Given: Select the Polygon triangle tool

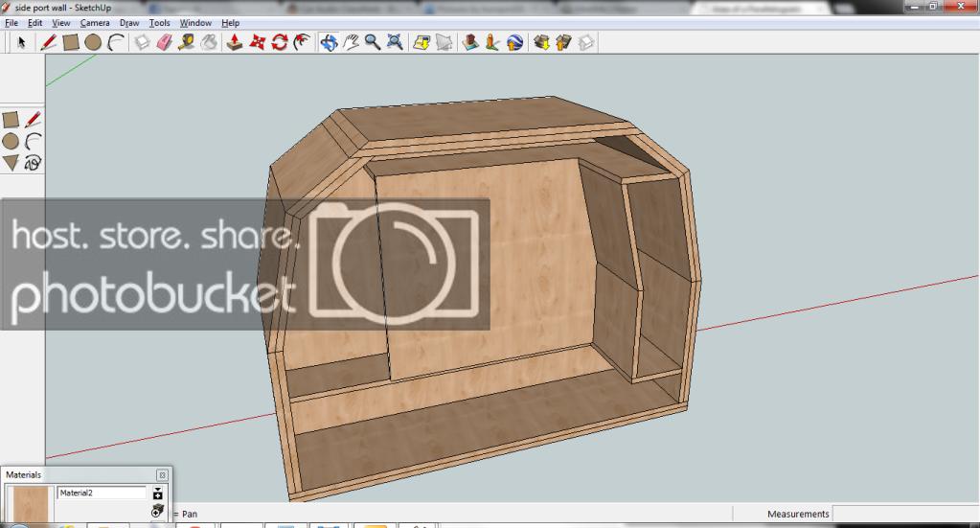Looking at the screenshot, I should [x=11, y=163].
